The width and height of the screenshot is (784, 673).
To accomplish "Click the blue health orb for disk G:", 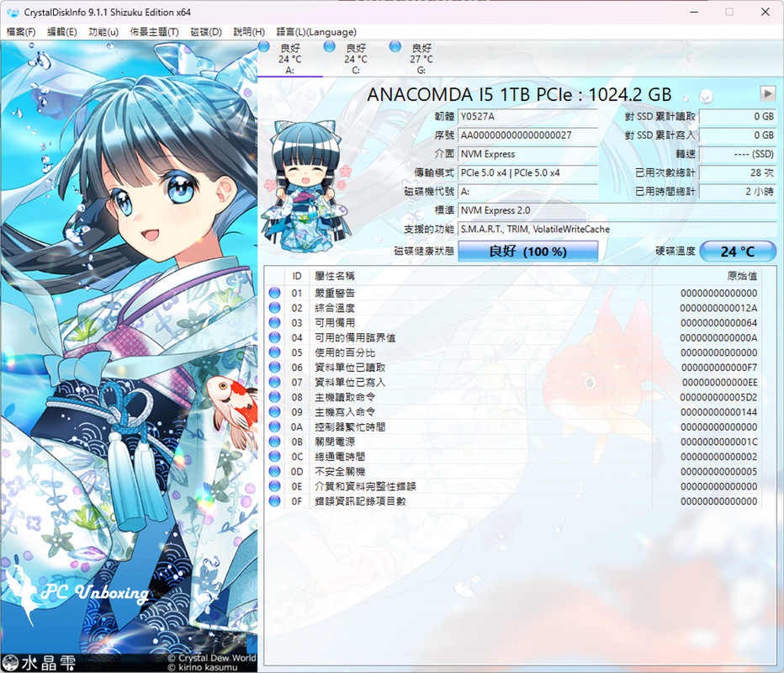I will tap(395, 46).
